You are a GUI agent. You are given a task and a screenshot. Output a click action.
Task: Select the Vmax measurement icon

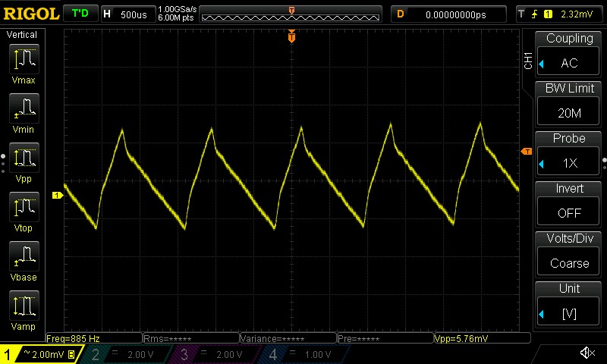pos(24,59)
